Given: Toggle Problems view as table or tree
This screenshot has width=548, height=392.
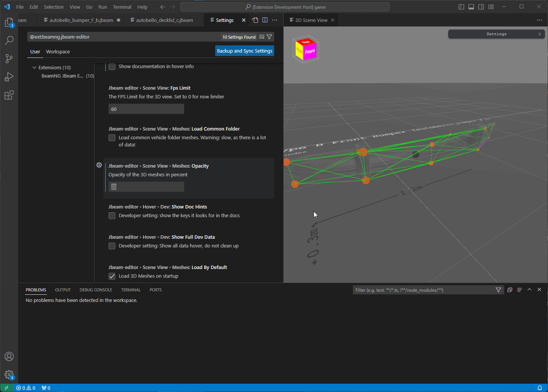Looking at the screenshot, I should tap(520, 290).
